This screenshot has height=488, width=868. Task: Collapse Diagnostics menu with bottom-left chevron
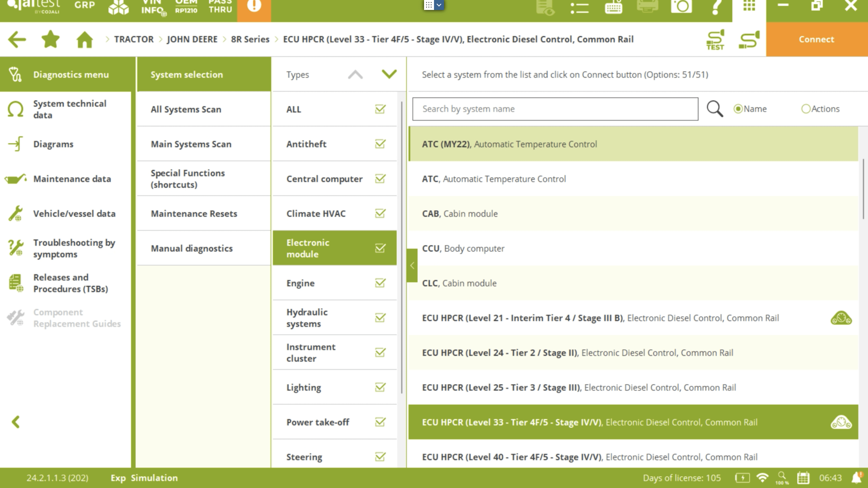(16, 422)
